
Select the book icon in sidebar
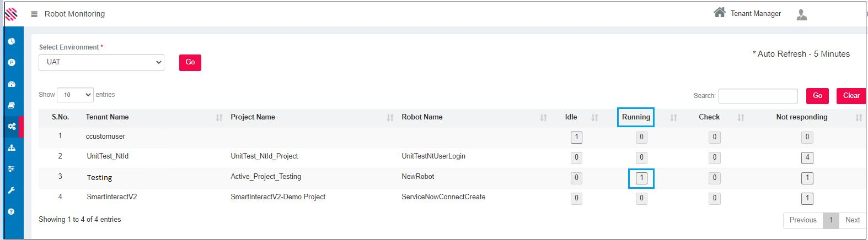click(x=12, y=105)
